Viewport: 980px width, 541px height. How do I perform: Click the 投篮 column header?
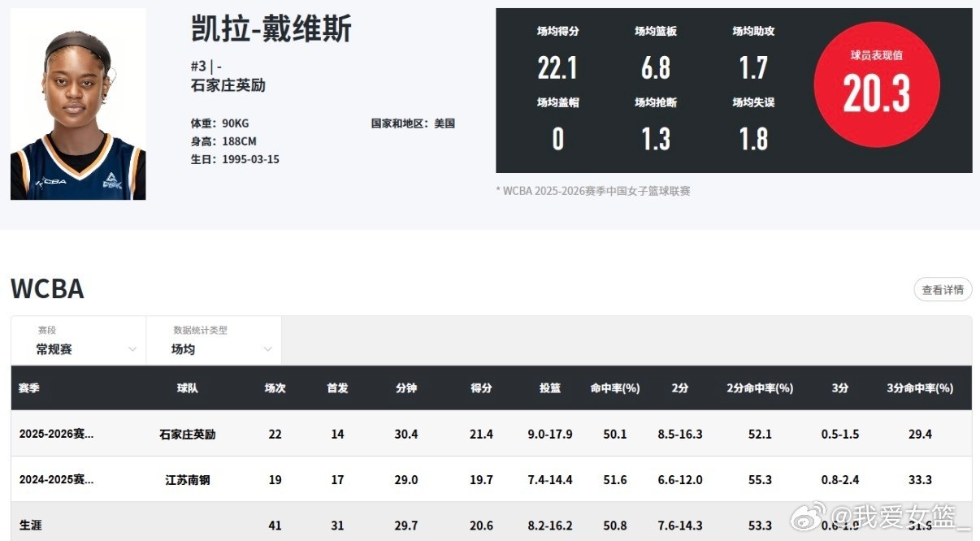pos(550,388)
